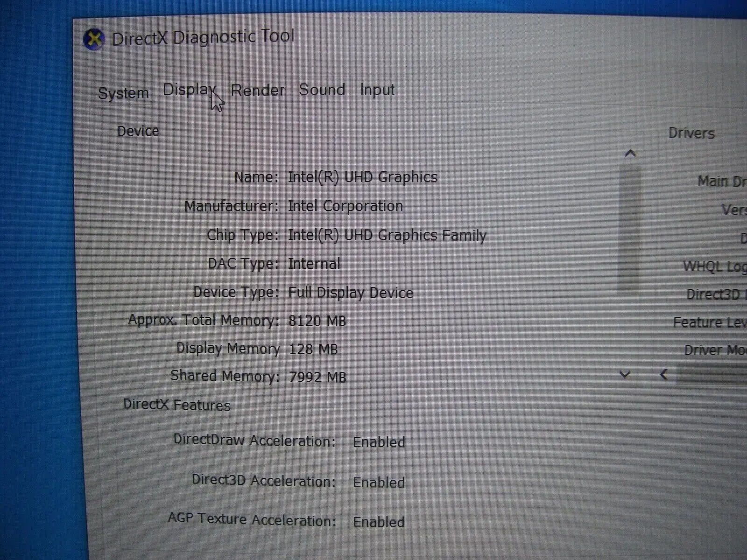Click the Intel Corporation manufacturer value
The height and width of the screenshot is (560, 747).
pos(345,206)
